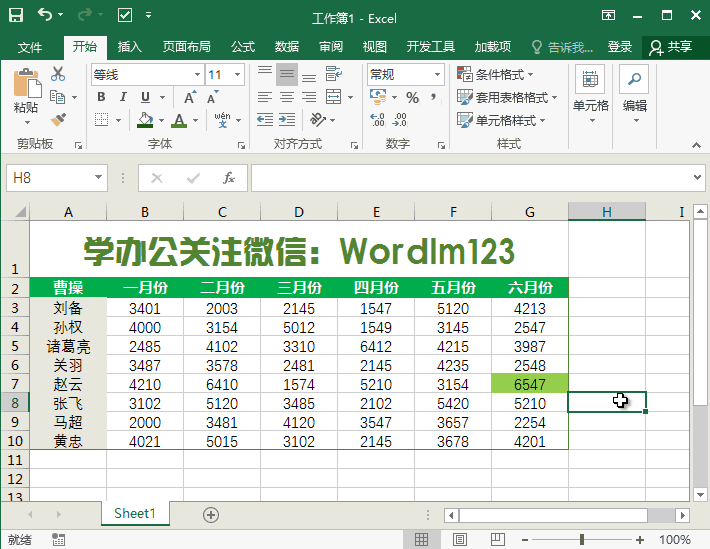
Task: Select the Format Painter brush
Action: click(x=58, y=120)
